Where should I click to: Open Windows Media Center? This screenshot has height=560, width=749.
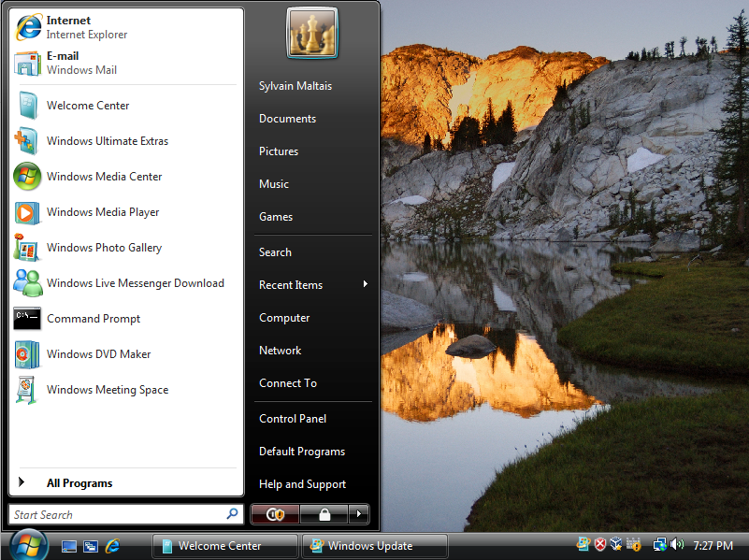103,177
